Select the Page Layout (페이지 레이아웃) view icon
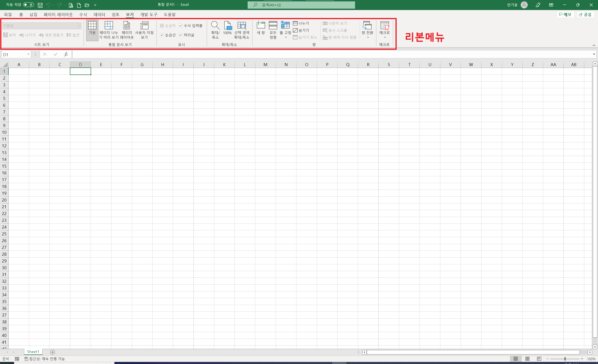The width and height of the screenshot is (598, 364). 127,25
